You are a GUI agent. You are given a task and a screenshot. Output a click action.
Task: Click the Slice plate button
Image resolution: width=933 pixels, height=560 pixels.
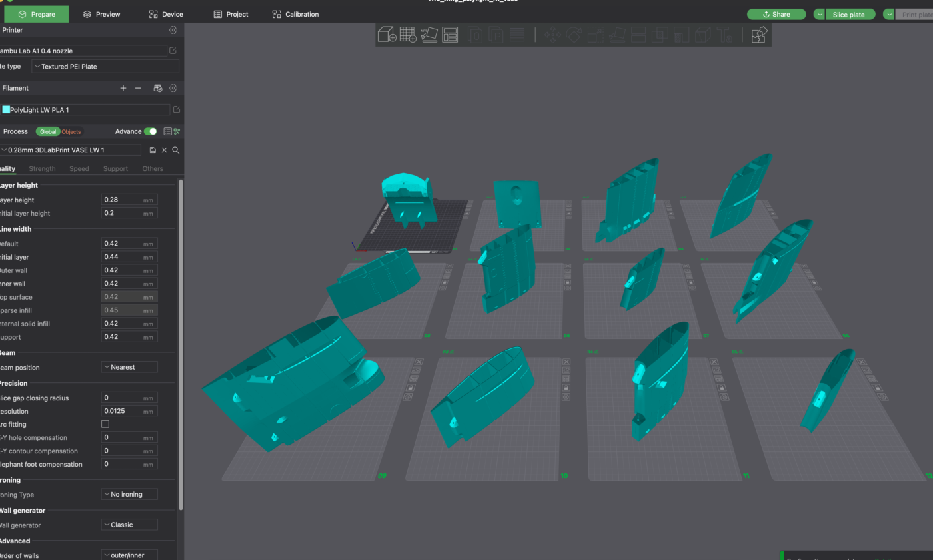(848, 13)
